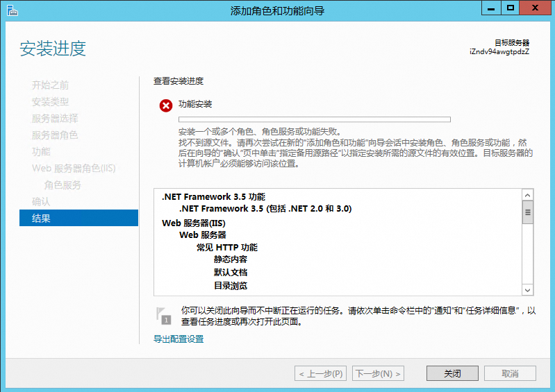Viewport: 555px width, 392px height.
Task: Click the '查看安装进度' heading
Action: (179, 81)
